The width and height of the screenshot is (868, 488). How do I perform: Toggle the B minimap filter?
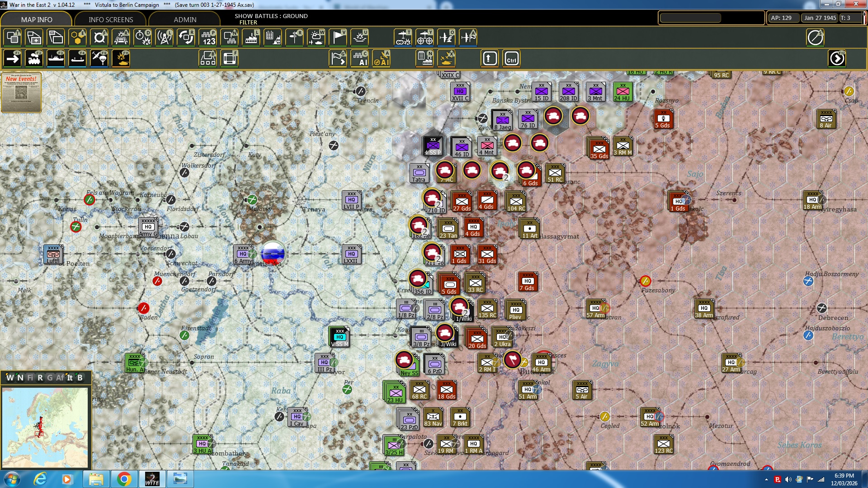pos(80,378)
